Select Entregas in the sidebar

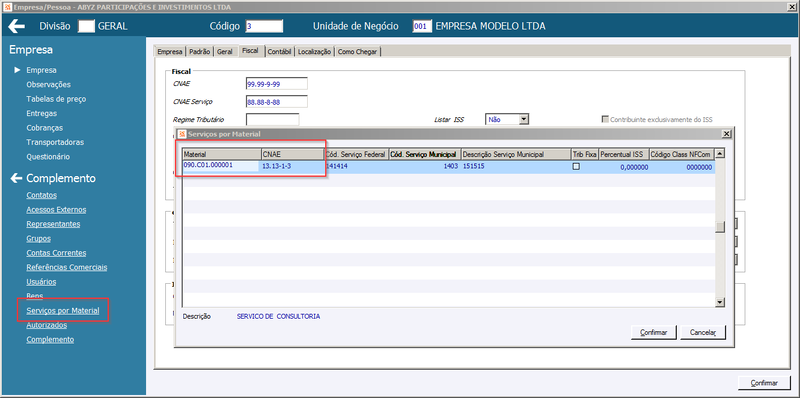[x=41, y=113]
